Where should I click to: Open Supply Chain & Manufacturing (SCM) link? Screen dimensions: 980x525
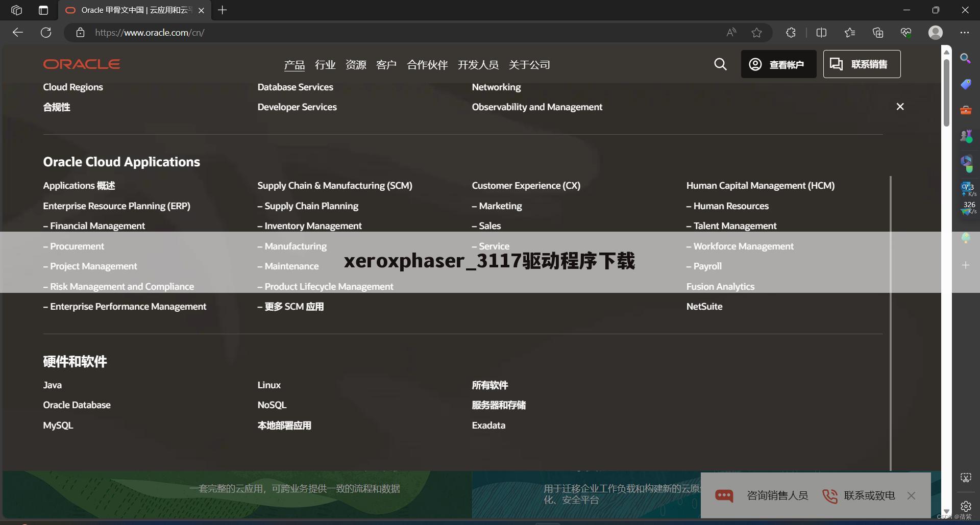point(335,186)
